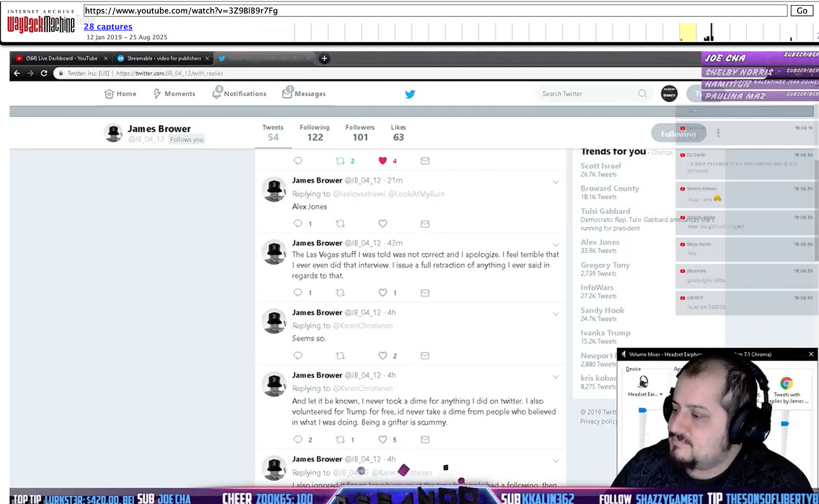Click the Wayback Machine Go button
The image size is (819, 504).
point(802,11)
